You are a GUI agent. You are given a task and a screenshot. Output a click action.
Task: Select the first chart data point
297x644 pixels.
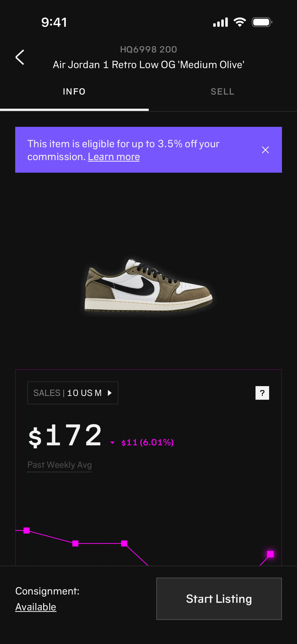tap(26, 530)
